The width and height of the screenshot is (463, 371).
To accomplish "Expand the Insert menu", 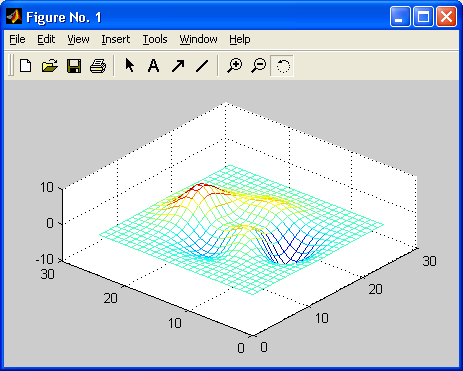I will click(x=116, y=39).
